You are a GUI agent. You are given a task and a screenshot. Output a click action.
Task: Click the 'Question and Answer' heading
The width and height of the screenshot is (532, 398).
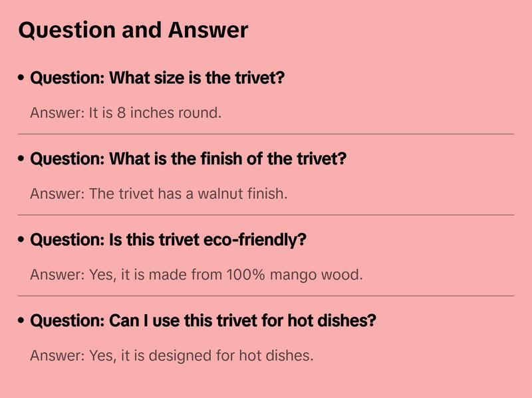pyautogui.click(x=133, y=31)
